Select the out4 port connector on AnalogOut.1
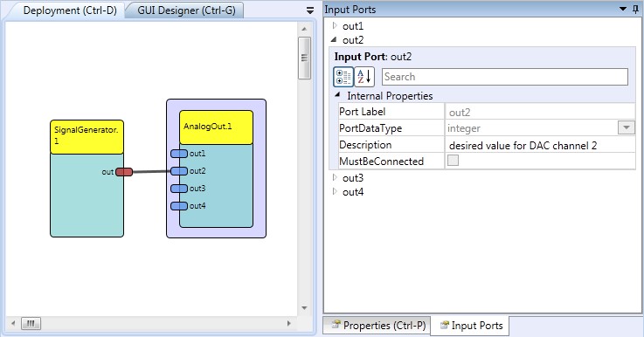The width and height of the screenshot is (644, 337). 179,206
